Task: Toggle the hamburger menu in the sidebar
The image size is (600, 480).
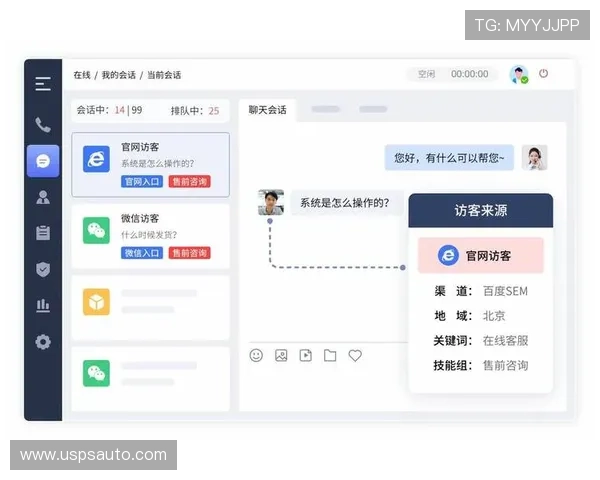Action: pos(43,84)
